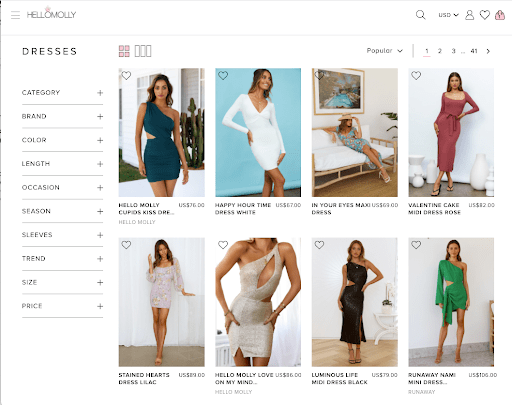Screen dimensions: 512x405
Task: Go to page 3
Action: [x=453, y=51]
